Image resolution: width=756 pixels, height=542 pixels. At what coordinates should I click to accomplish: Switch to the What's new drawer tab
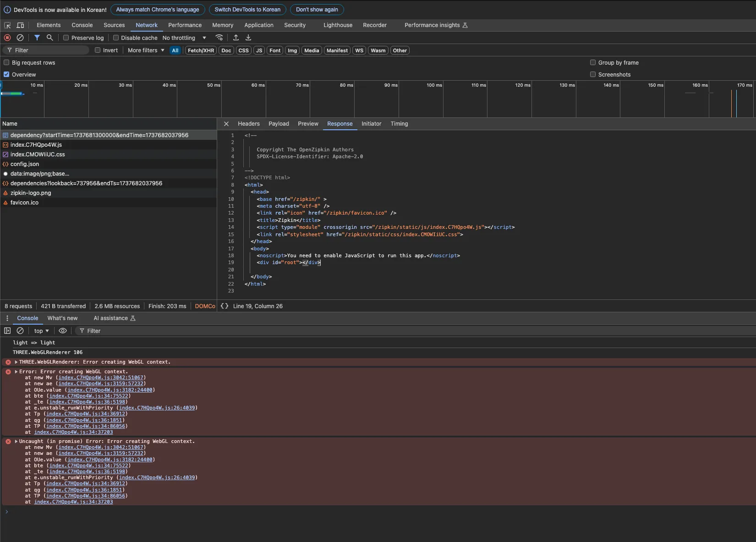click(62, 318)
